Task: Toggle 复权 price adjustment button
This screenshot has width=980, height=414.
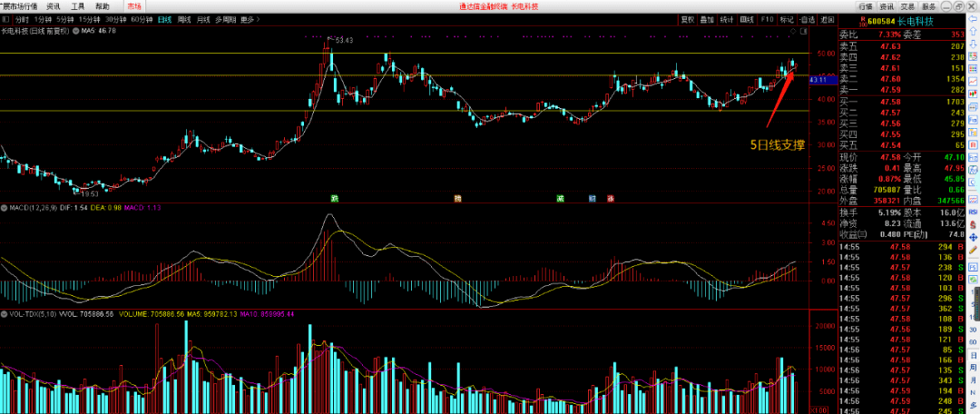Action: tap(688, 18)
